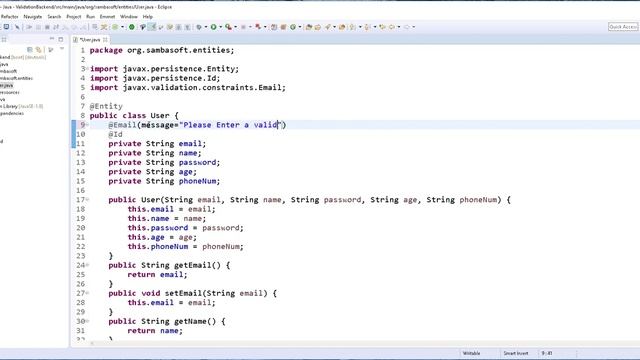Viewport: 640px width, 360px height.
Task: Select the JRE System Library [JavaSE-1.8] tree node
Action: click(x=22, y=106)
